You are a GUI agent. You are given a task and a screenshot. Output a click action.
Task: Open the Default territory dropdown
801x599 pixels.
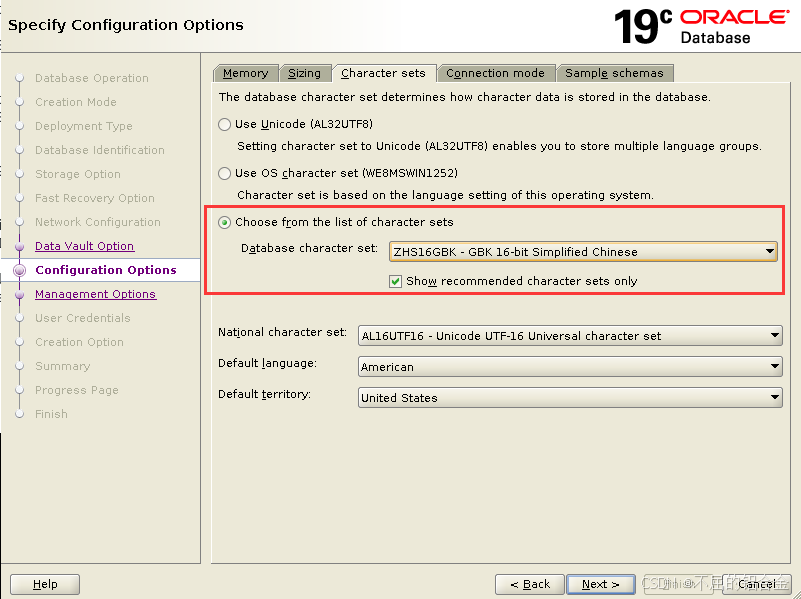click(570, 398)
